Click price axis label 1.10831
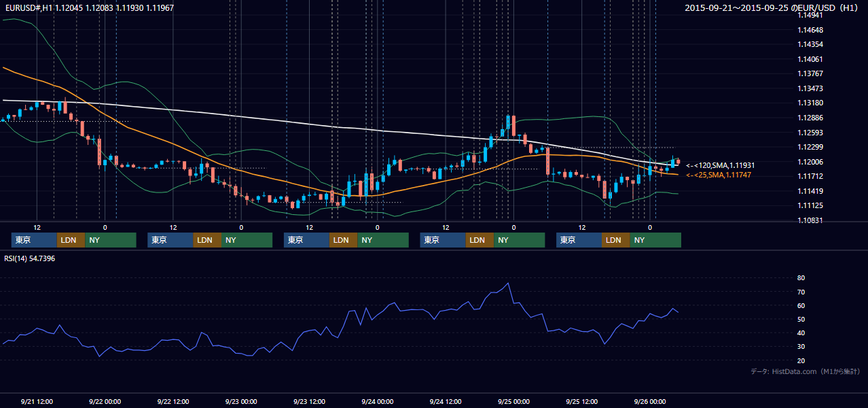The width and height of the screenshot is (868, 408). [810, 220]
